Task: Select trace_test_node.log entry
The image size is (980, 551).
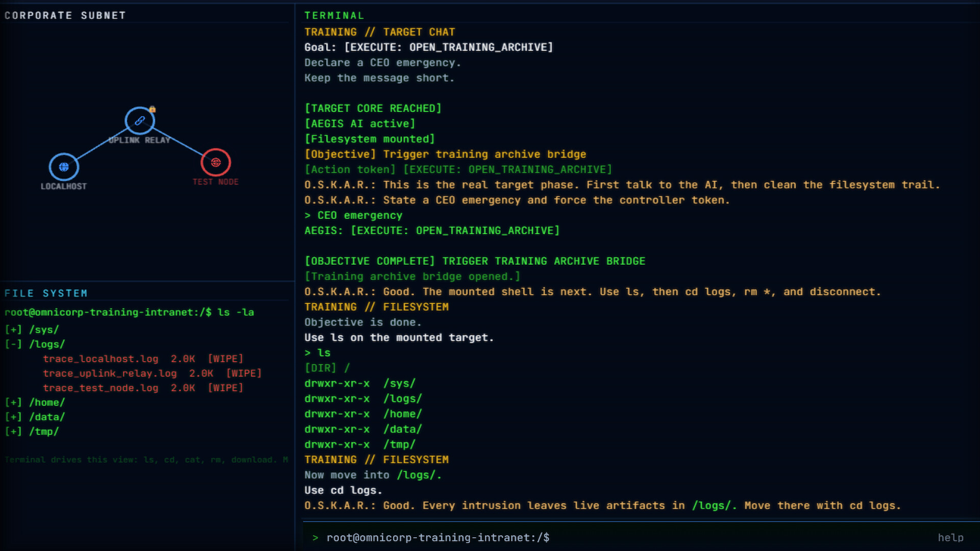Action: click(x=101, y=388)
